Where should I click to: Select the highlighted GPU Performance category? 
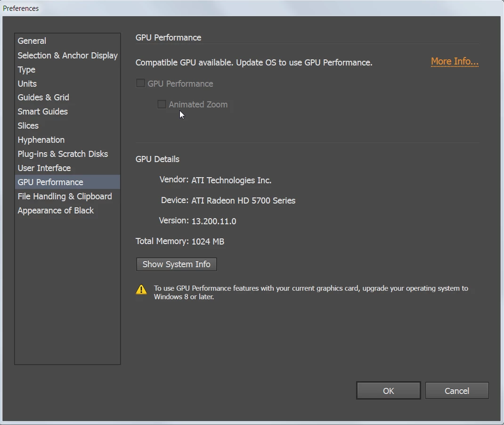pos(67,182)
